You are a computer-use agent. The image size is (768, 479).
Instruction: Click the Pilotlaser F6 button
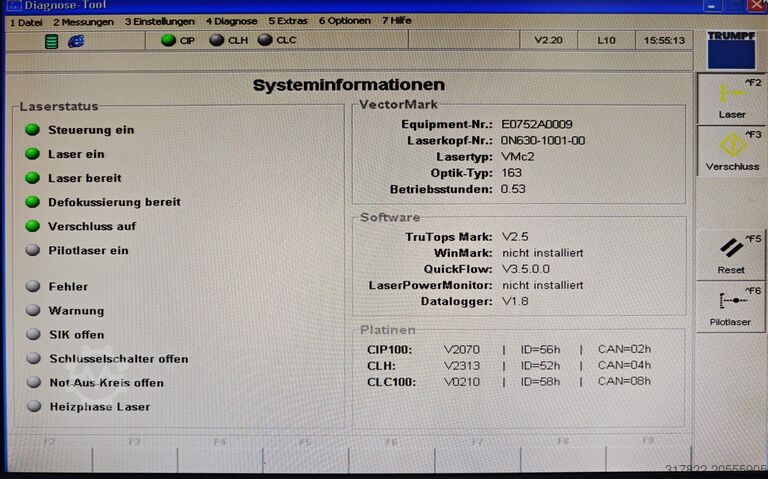coord(730,307)
